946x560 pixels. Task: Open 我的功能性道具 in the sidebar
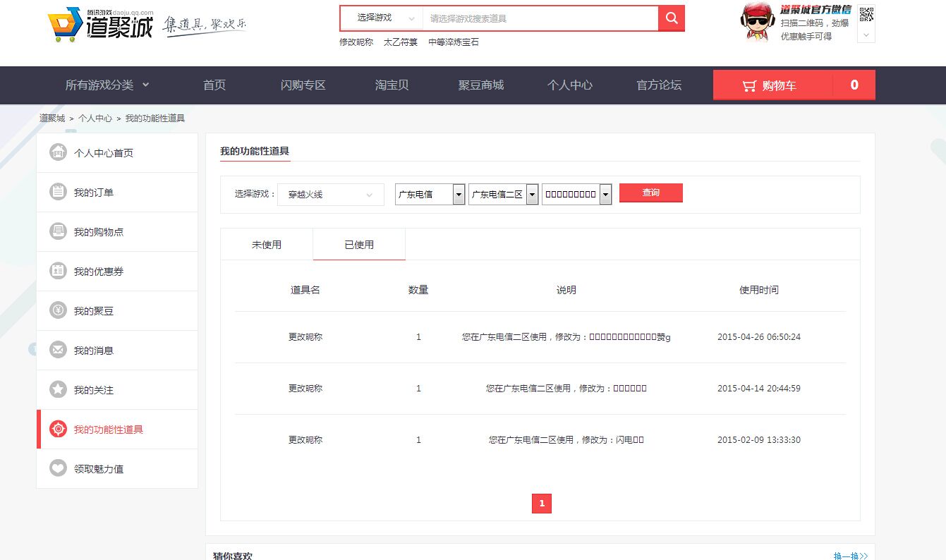click(x=117, y=429)
